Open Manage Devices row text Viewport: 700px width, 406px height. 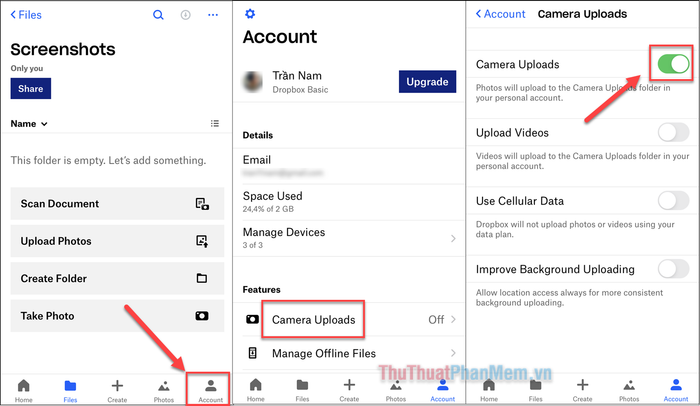click(284, 232)
